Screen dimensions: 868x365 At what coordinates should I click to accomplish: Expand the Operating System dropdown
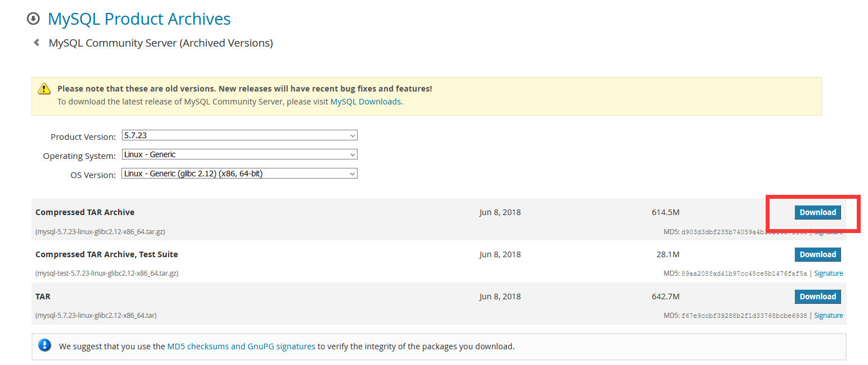(x=239, y=154)
